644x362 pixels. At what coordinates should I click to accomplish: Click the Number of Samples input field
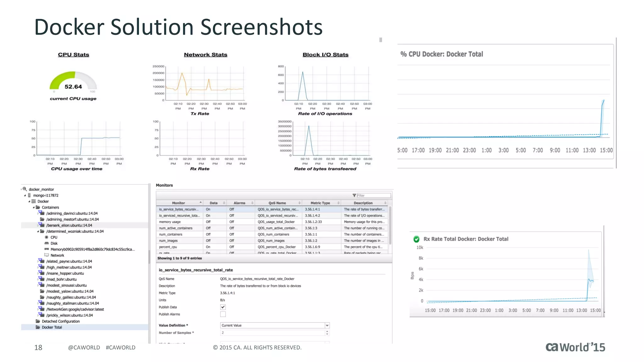click(x=273, y=332)
